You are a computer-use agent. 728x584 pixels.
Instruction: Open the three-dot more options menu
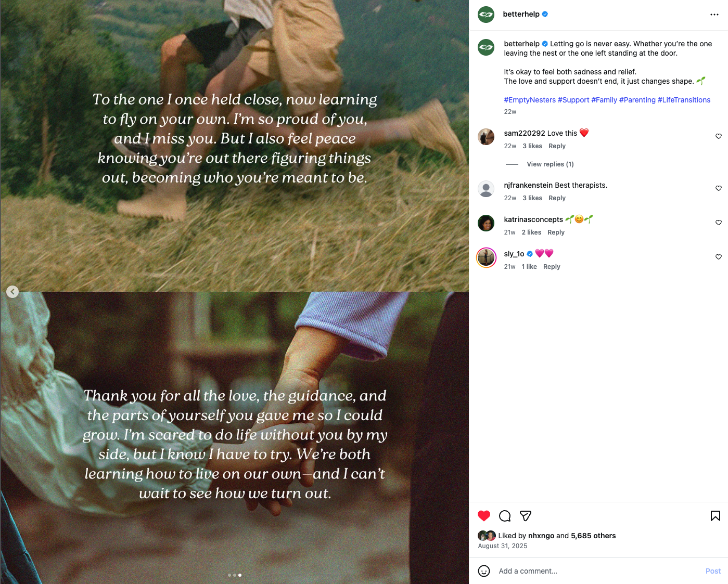click(714, 15)
